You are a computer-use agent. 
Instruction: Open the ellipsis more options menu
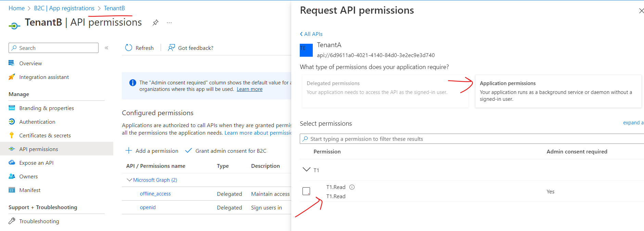click(169, 23)
